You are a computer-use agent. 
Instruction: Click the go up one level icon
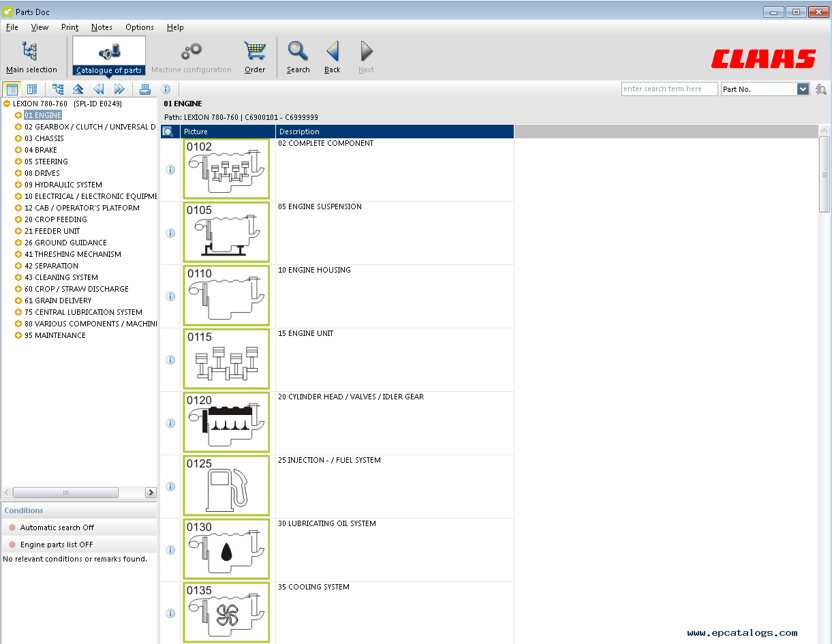[x=78, y=89]
